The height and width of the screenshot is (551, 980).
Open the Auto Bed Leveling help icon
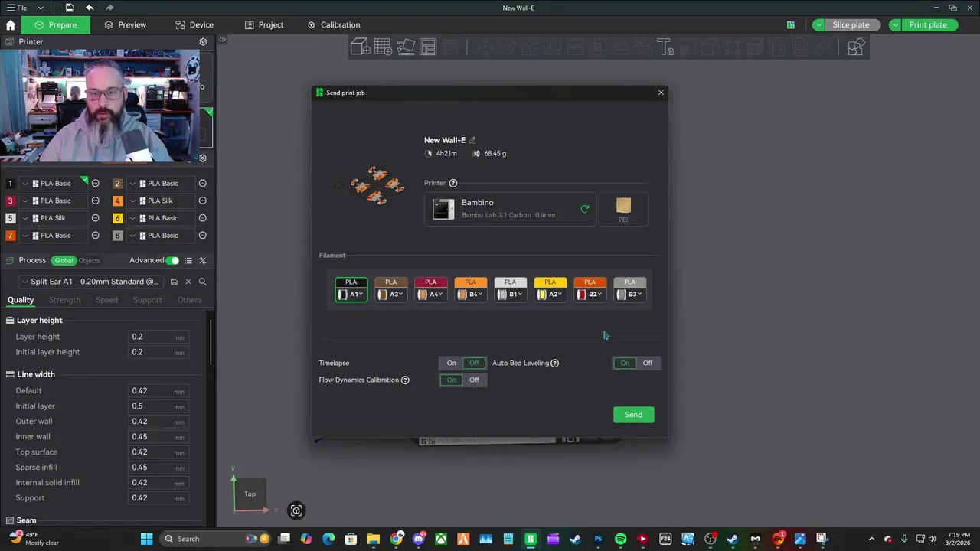555,363
